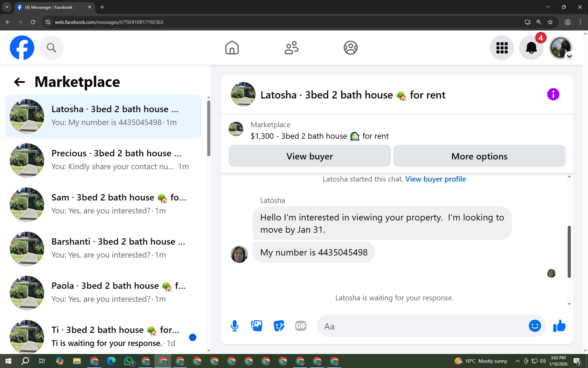Open the Friends icon in the top bar

tap(291, 48)
